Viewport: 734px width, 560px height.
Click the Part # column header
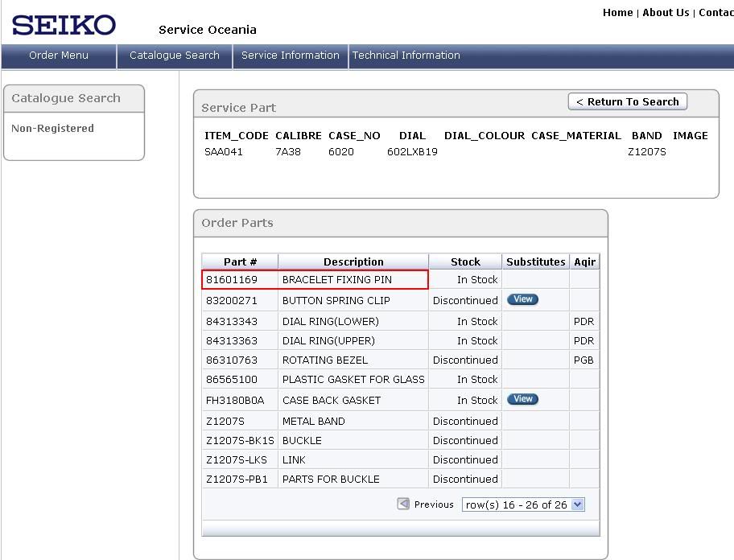coord(240,261)
